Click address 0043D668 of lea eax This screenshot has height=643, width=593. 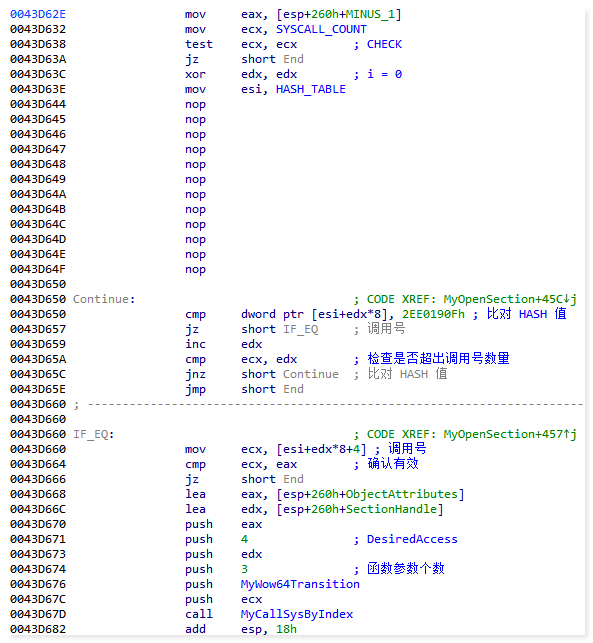(38, 495)
